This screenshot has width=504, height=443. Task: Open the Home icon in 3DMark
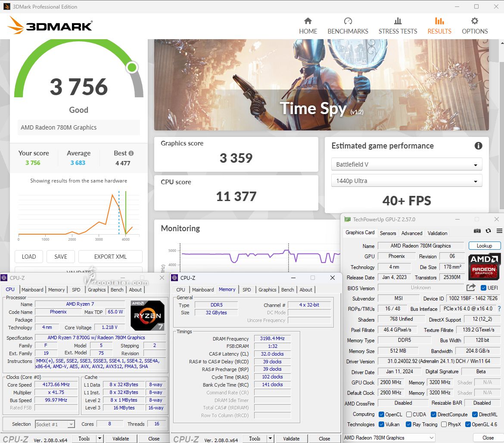308,21
